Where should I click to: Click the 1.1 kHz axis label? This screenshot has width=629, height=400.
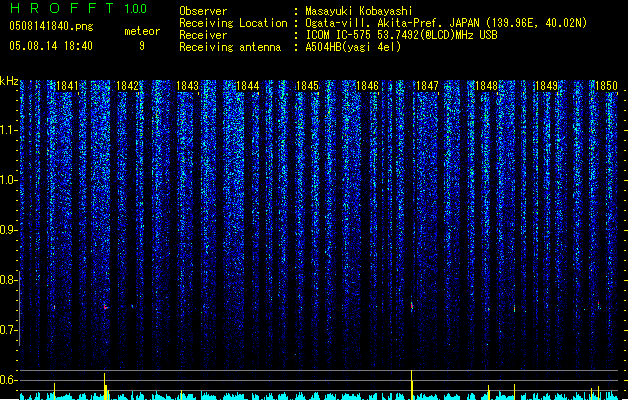[8, 130]
